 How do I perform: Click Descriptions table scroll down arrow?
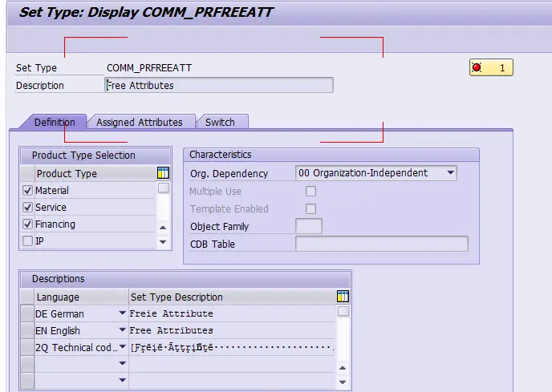coord(343,382)
